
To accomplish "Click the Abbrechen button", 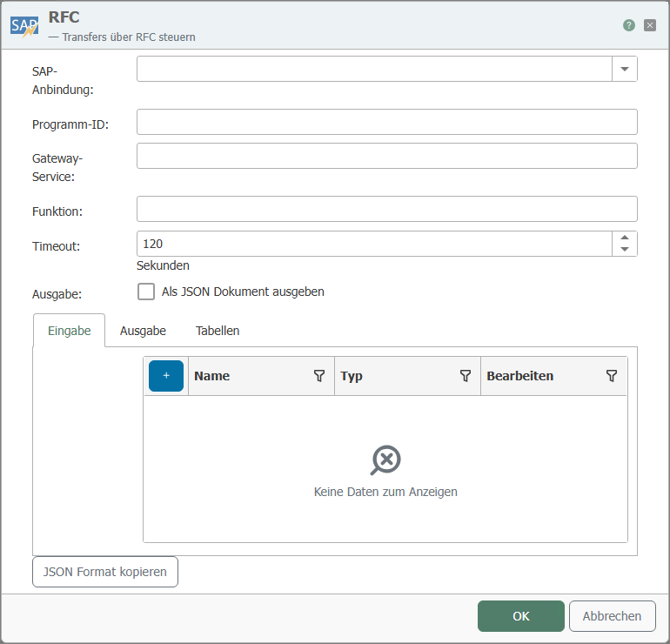I will [x=612, y=616].
